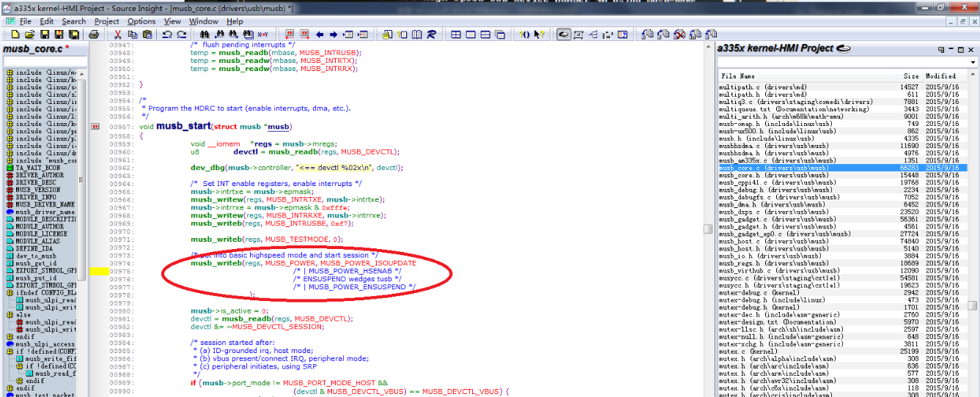This screenshot has height=397, width=980.
Task: Open the Options menu
Action: (x=141, y=21)
